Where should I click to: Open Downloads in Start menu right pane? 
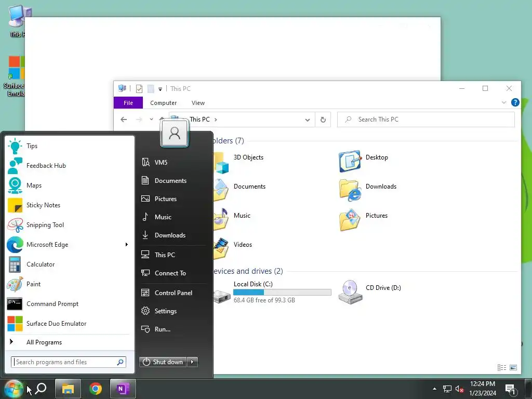173,235
